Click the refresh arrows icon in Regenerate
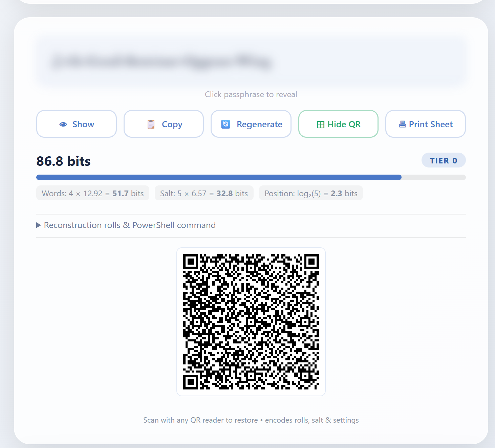The height and width of the screenshot is (448, 495). pos(226,124)
